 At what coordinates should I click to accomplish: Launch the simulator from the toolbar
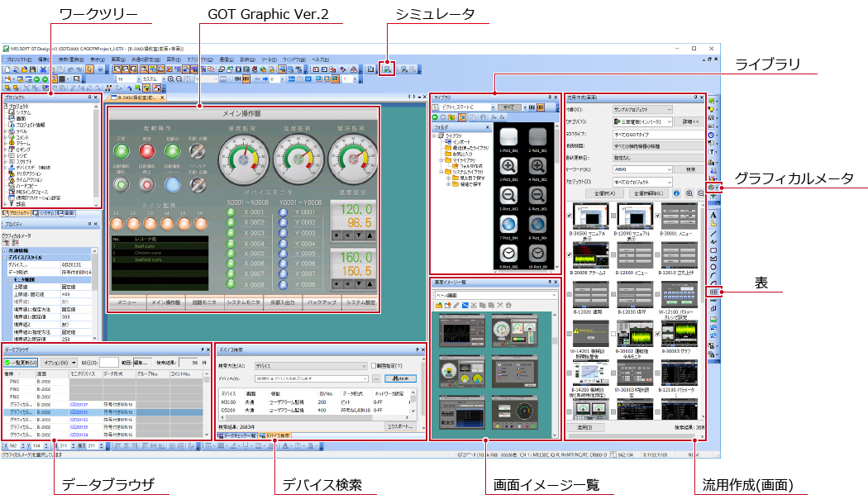(x=389, y=69)
